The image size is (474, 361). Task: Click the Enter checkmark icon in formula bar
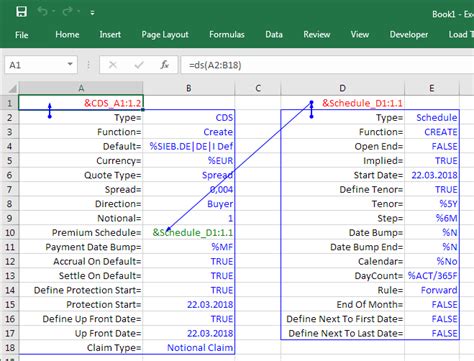pyautogui.click(x=139, y=65)
